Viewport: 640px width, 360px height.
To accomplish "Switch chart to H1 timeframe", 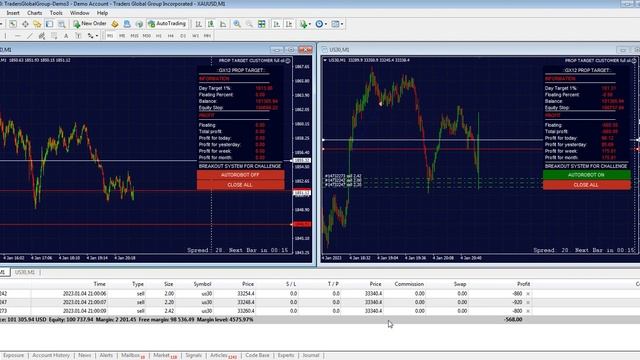I will click(159, 36).
